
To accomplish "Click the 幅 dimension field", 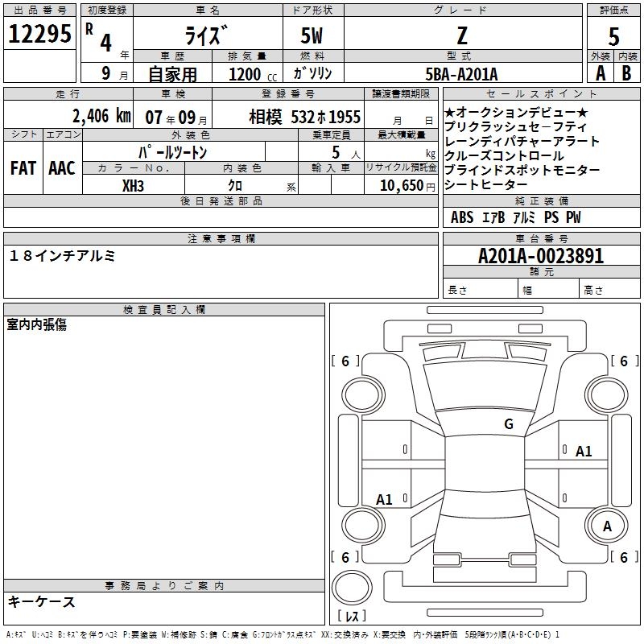I will (549, 288).
